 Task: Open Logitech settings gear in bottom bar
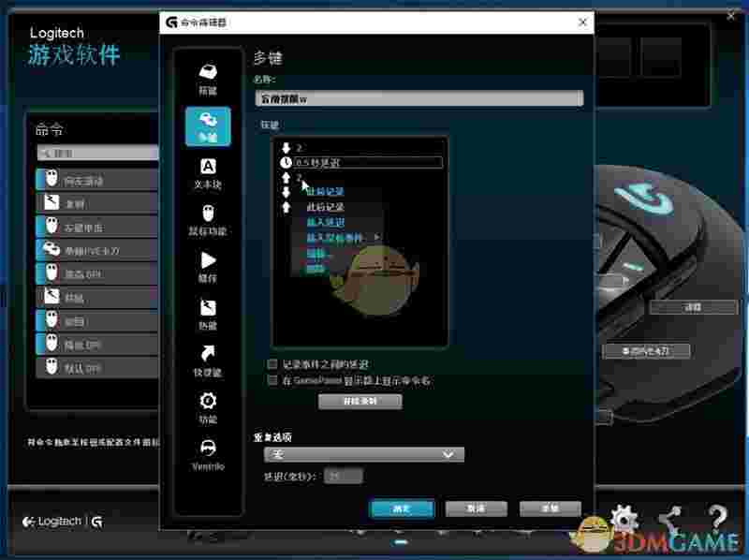coord(624,518)
